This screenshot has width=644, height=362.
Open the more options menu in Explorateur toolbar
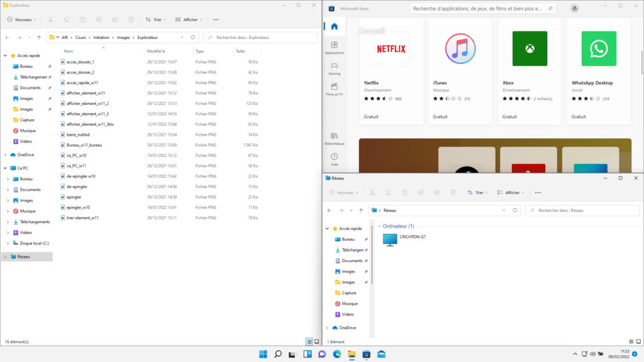coord(216,19)
